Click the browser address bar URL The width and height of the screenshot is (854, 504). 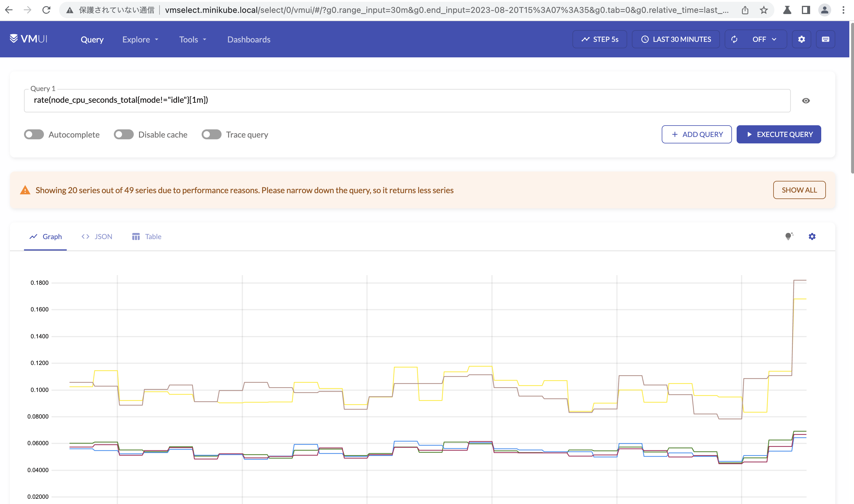tap(447, 10)
